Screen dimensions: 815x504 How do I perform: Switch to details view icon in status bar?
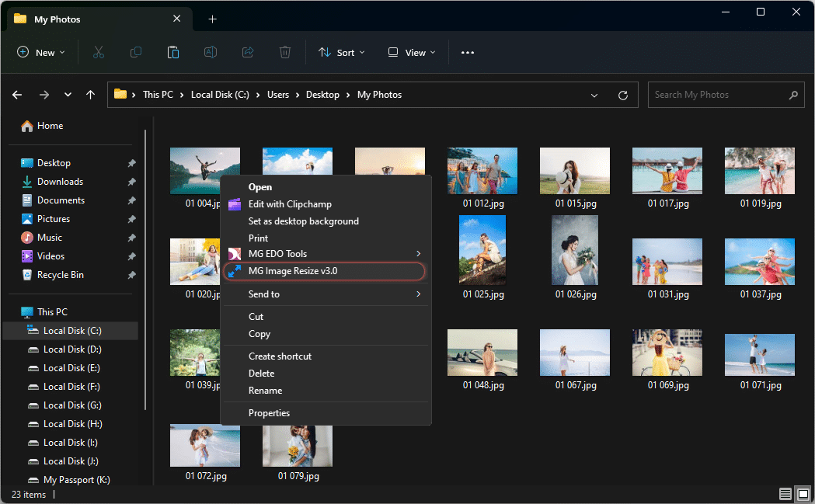[785, 494]
